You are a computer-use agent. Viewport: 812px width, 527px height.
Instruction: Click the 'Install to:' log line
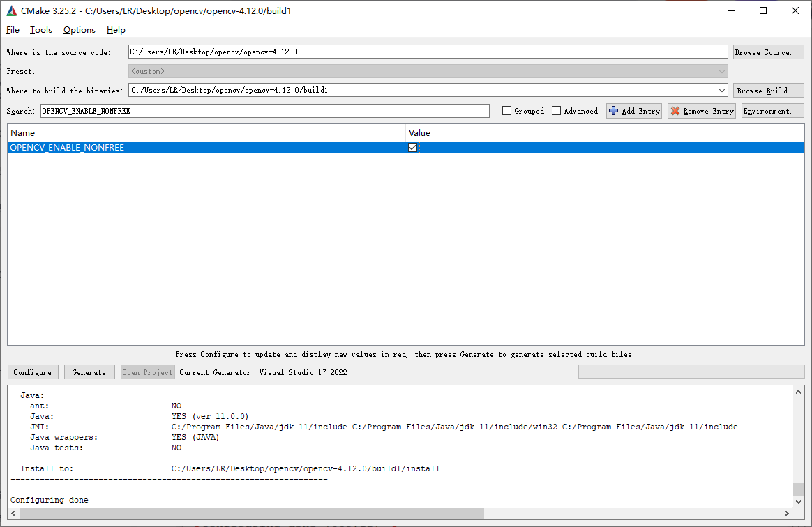tap(230, 468)
